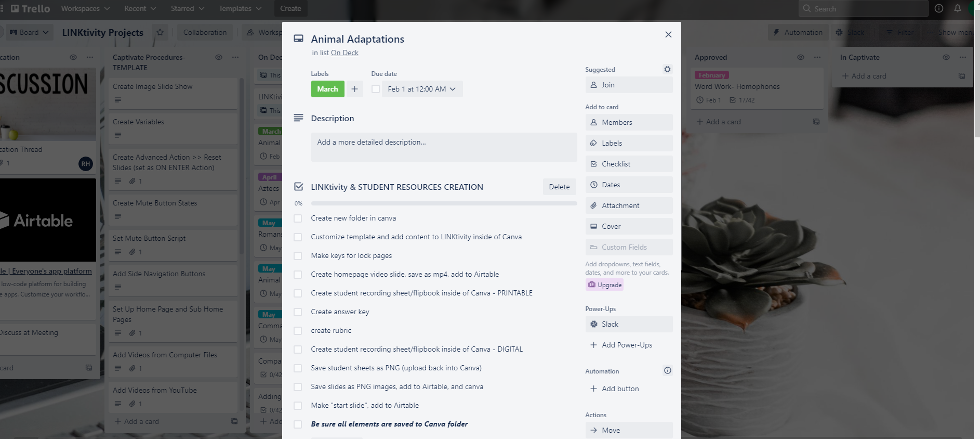Check 'Create answer key' item
The height and width of the screenshot is (439, 980).
tap(298, 312)
